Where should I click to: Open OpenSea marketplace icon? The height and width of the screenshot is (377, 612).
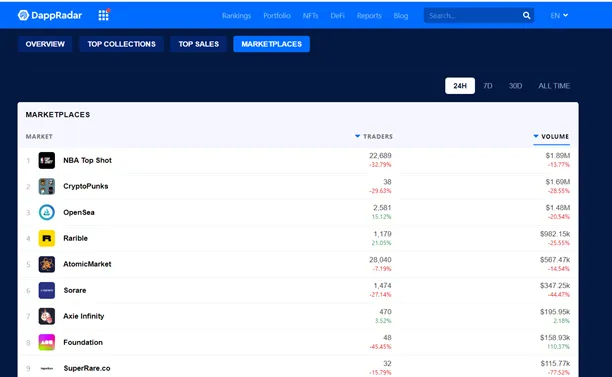46,212
